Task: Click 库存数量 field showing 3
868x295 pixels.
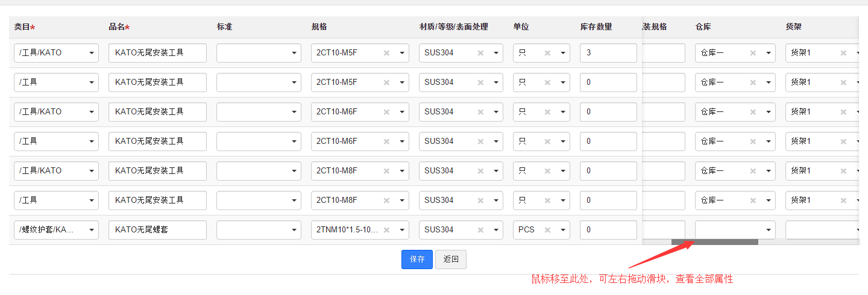Action: point(608,53)
